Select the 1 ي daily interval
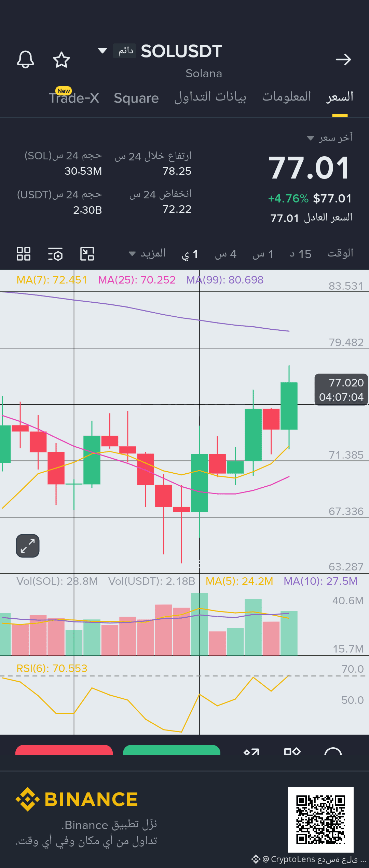Image resolution: width=369 pixels, height=868 pixels. pyautogui.click(x=190, y=254)
